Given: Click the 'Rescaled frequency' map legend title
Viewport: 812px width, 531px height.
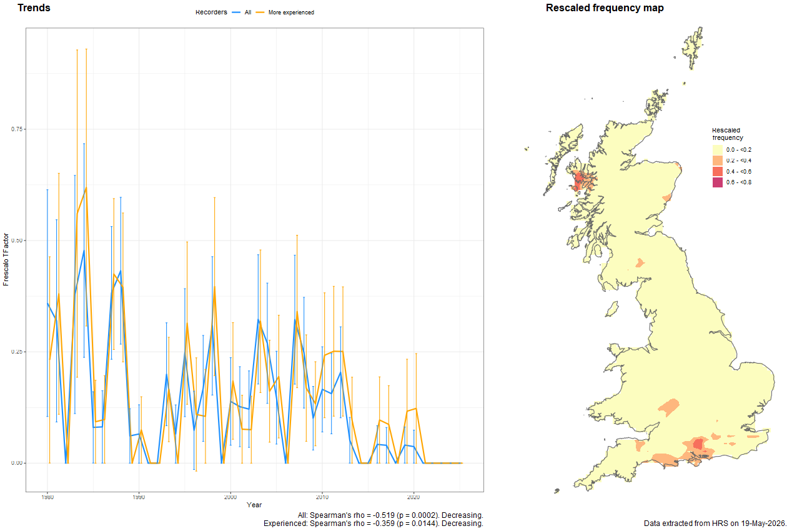Looking at the screenshot, I should pos(728,134).
